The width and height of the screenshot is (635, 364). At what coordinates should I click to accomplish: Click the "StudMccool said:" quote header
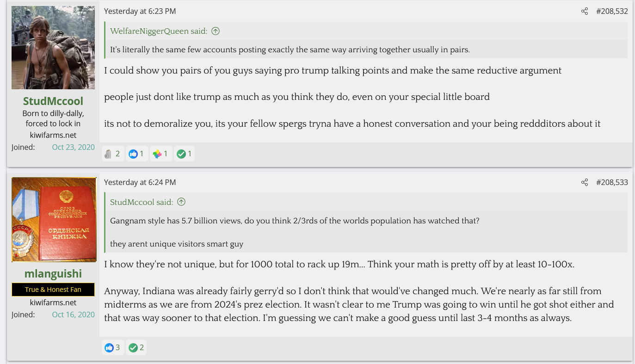point(142,202)
